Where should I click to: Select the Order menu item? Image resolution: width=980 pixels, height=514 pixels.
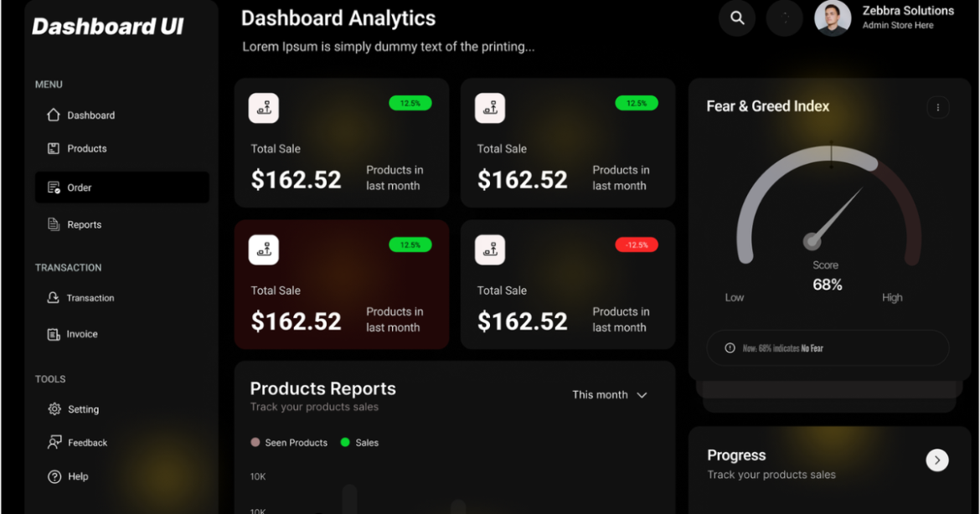pyautogui.click(x=122, y=188)
